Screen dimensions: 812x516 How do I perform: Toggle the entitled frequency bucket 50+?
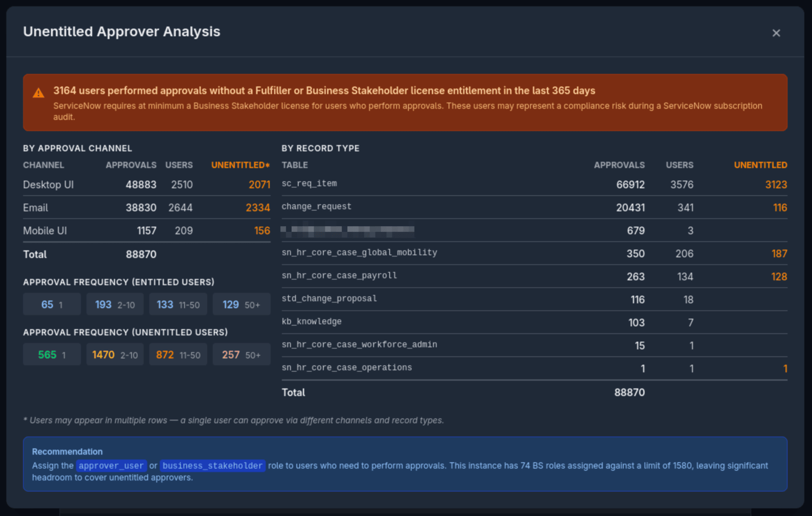[242, 304]
